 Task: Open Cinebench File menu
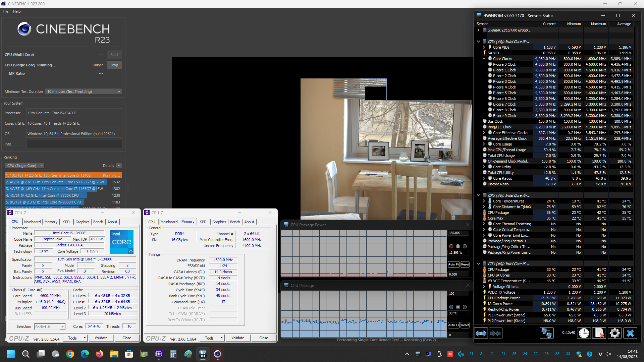pos(5,11)
